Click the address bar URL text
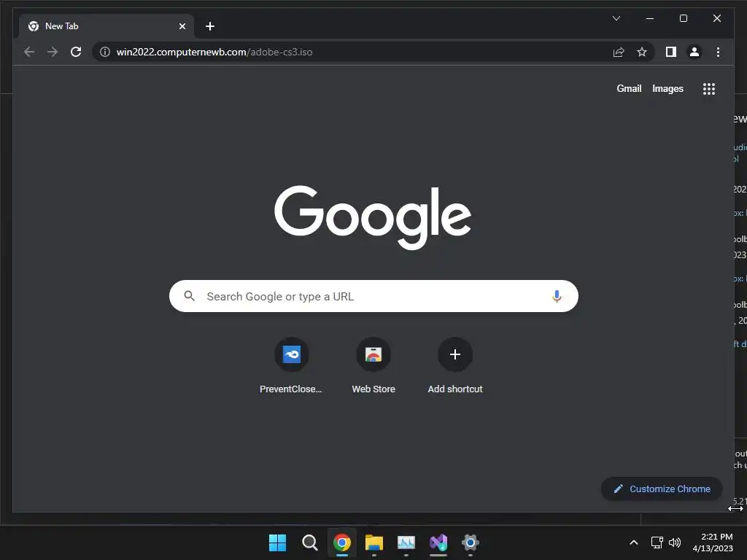Image resolution: width=747 pixels, height=560 pixels. [214, 52]
